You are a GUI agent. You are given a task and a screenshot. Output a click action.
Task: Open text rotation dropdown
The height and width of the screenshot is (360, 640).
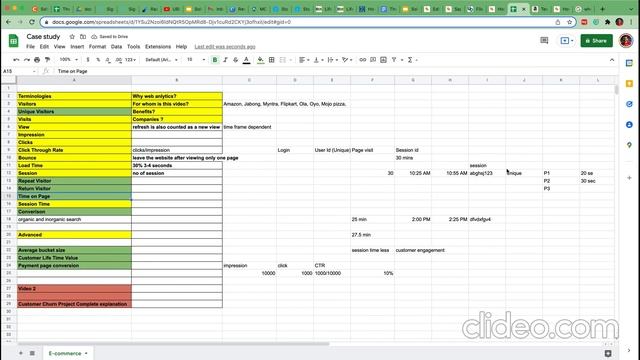tap(347, 60)
